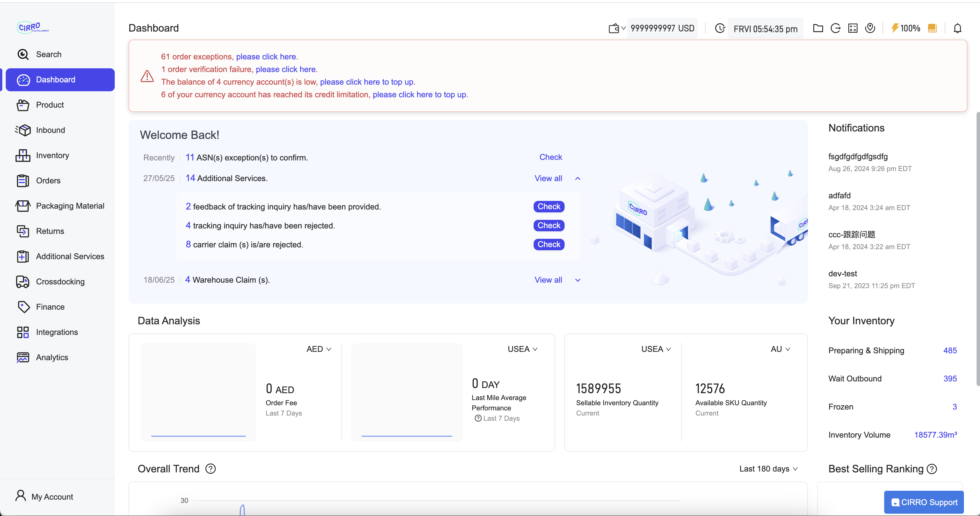Click the folder icon in top bar
980x516 pixels.
click(818, 28)
